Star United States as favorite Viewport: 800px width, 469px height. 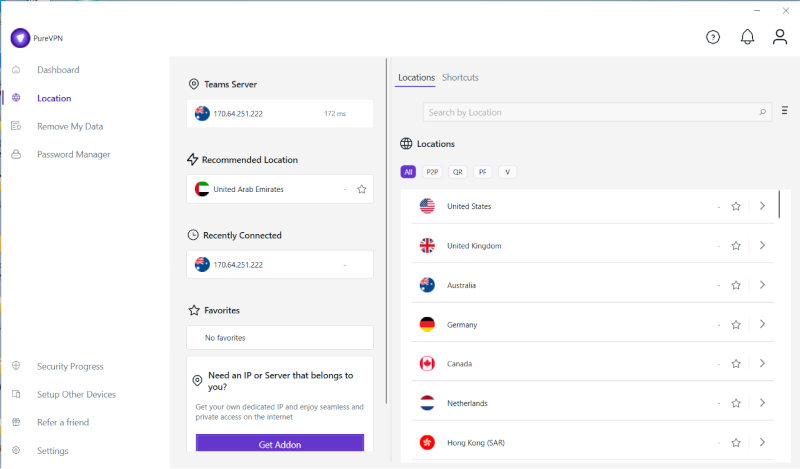pyautogui.click(x=736, y=206)
